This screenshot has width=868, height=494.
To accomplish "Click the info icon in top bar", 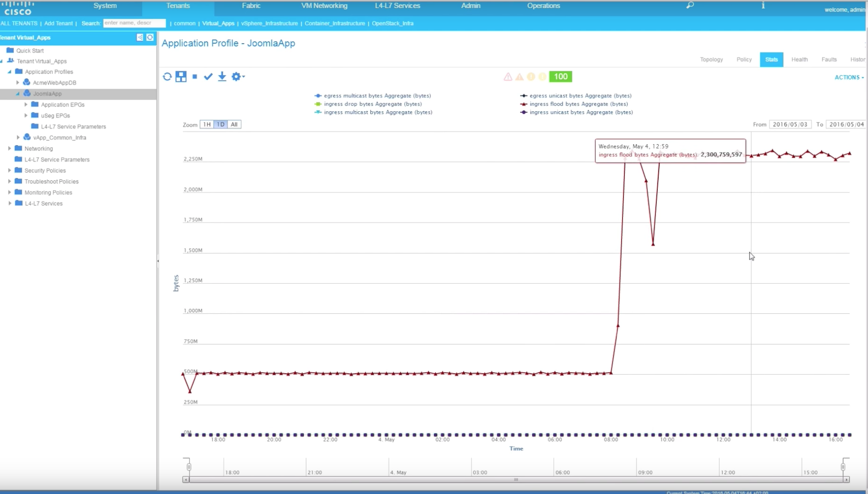I will [x=763, y=6].
